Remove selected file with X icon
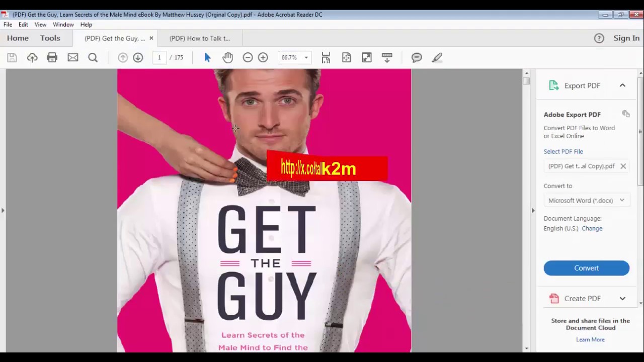 [623, 166]
